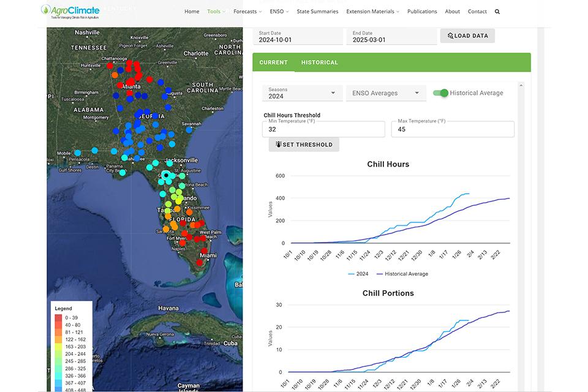Open the State Summaries menu item
This screenshot has height=392, width=588.
[x=317, y=11]
